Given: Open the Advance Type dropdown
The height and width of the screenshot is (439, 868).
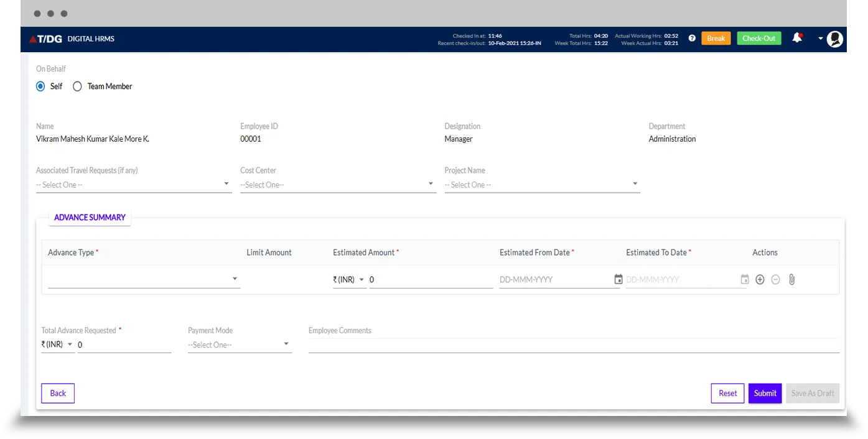Looking at the screenshot, I should tap(144, 280).
